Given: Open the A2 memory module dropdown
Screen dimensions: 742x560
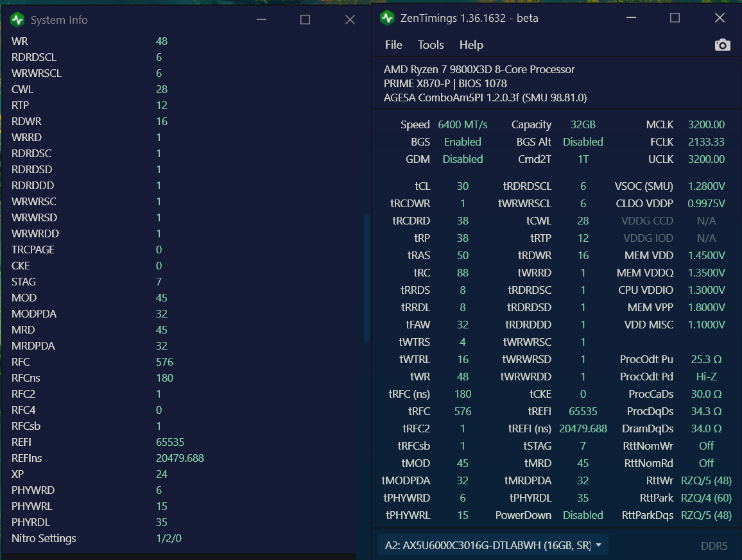Looking at the screenshot, I should coord(492,545).
